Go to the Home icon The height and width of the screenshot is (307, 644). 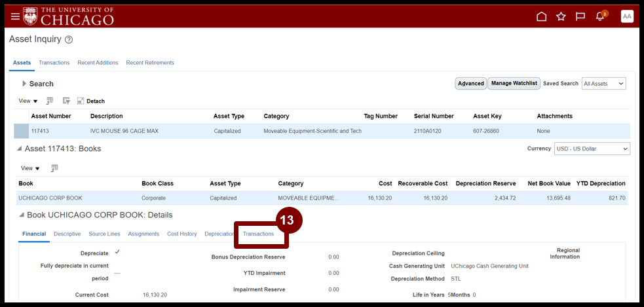tap(542, 16)
